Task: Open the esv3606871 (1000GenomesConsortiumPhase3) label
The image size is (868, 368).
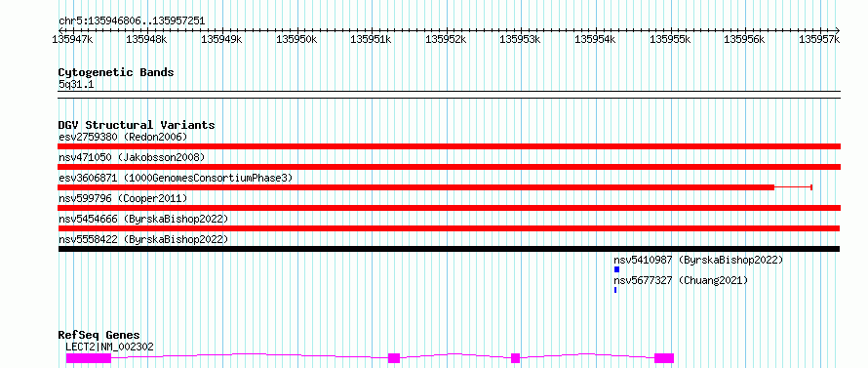Action: [x=176, y=178]
